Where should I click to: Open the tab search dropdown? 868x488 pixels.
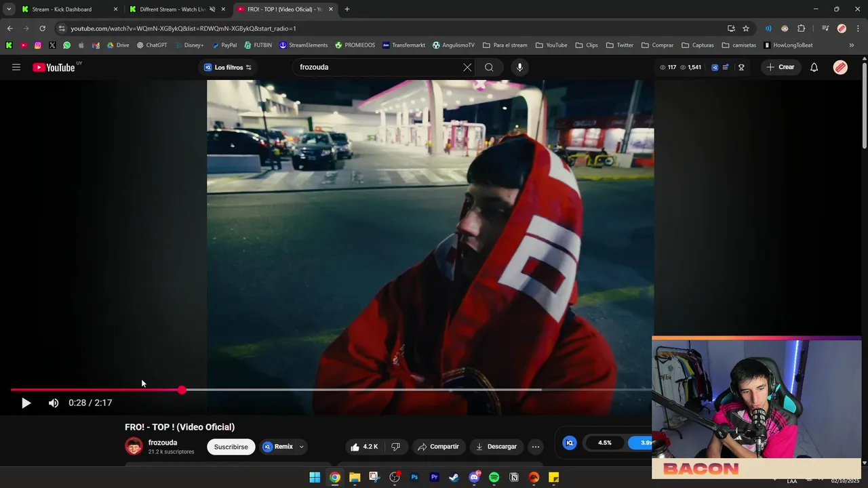(x=9, y=9)
